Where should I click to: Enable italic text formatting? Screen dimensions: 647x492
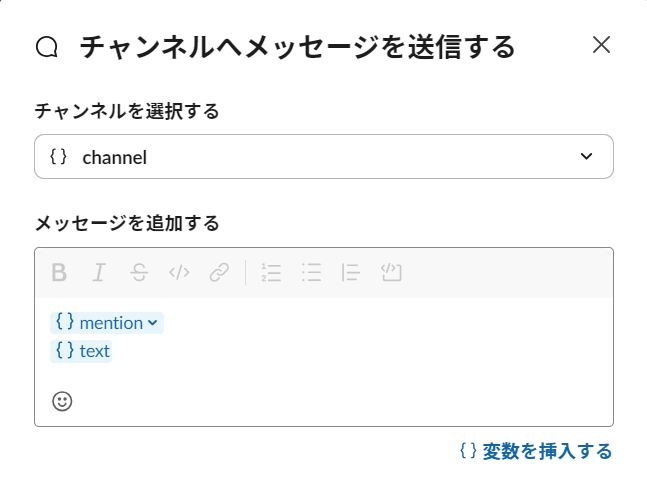[99, 273]
